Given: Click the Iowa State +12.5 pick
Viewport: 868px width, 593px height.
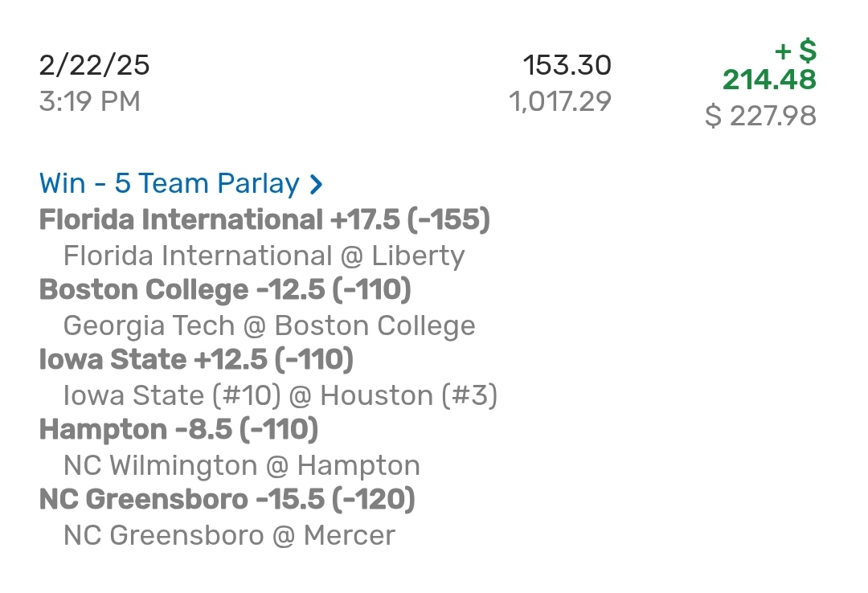Looking at the screenshot, I should [153, 359].
